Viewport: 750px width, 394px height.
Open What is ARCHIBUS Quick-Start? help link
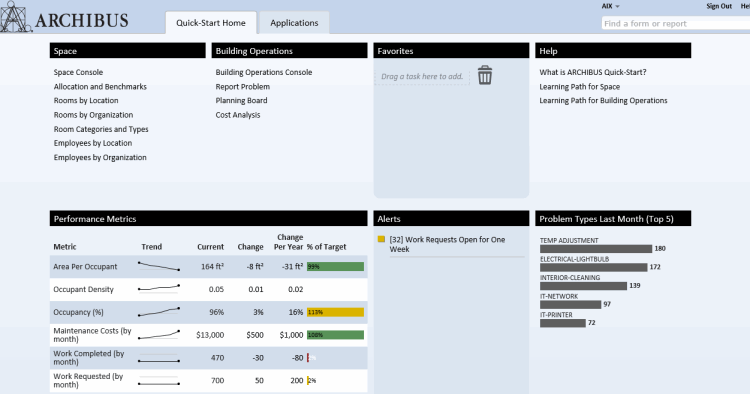[593, 72]
